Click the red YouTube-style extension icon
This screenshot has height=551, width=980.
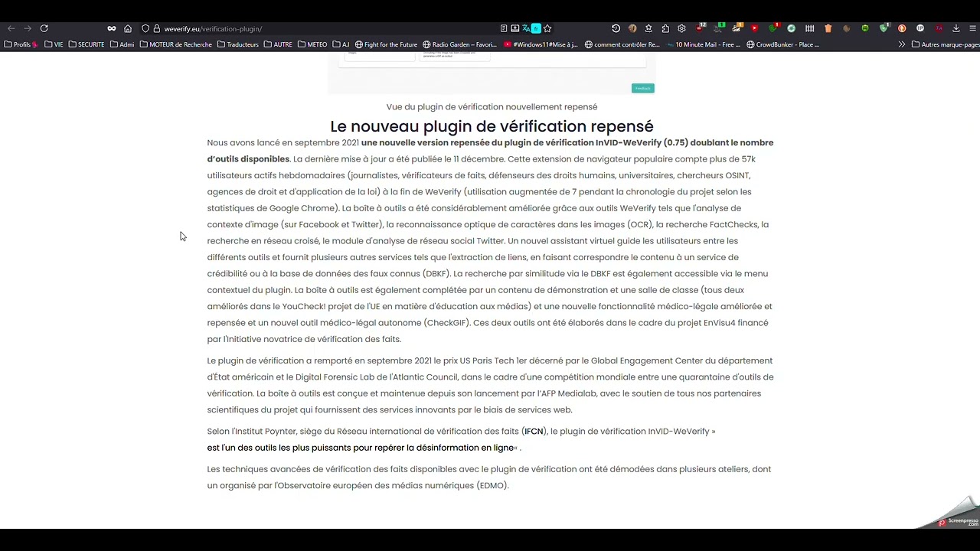[754, 28]
